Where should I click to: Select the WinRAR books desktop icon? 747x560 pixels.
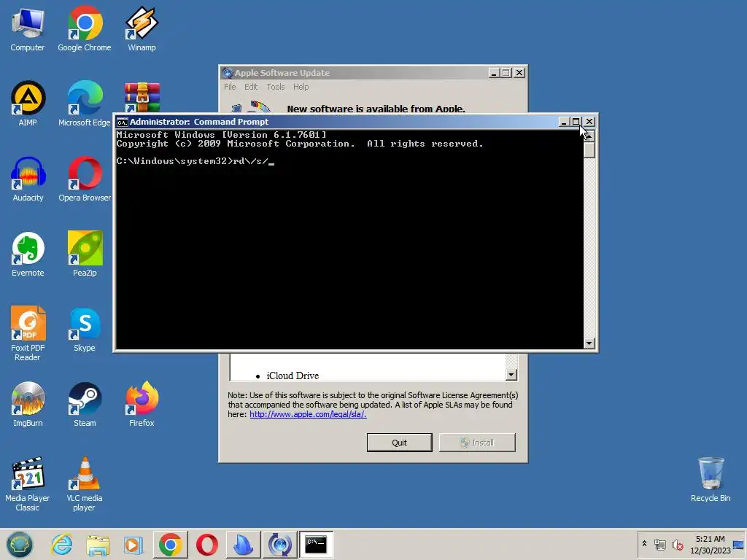click(x=142, y=97)
